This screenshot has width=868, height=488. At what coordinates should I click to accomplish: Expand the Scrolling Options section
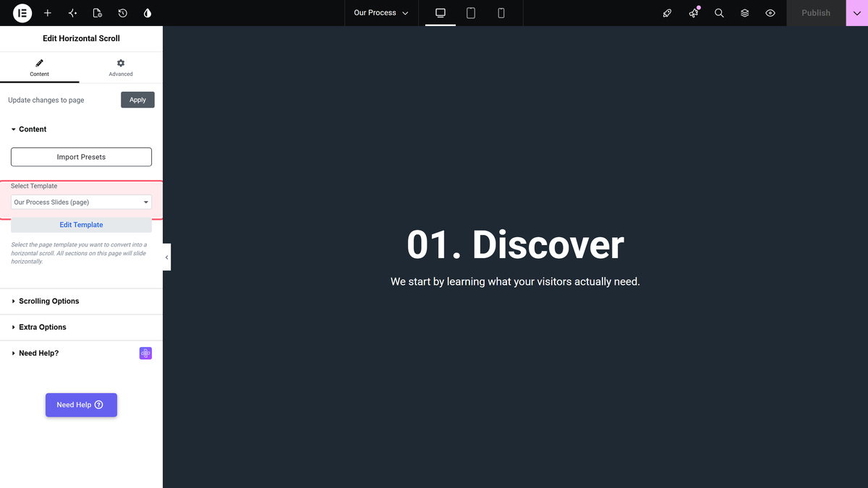coord(81,301)
